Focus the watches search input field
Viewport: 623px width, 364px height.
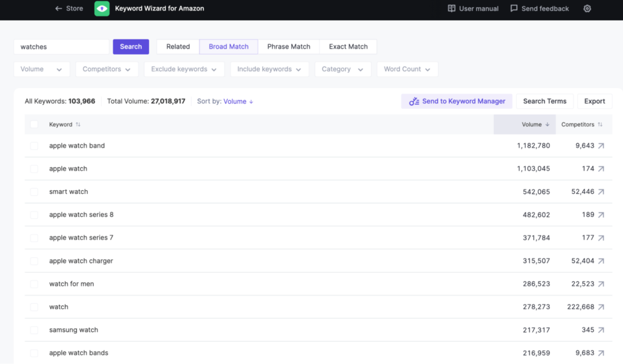61,46
